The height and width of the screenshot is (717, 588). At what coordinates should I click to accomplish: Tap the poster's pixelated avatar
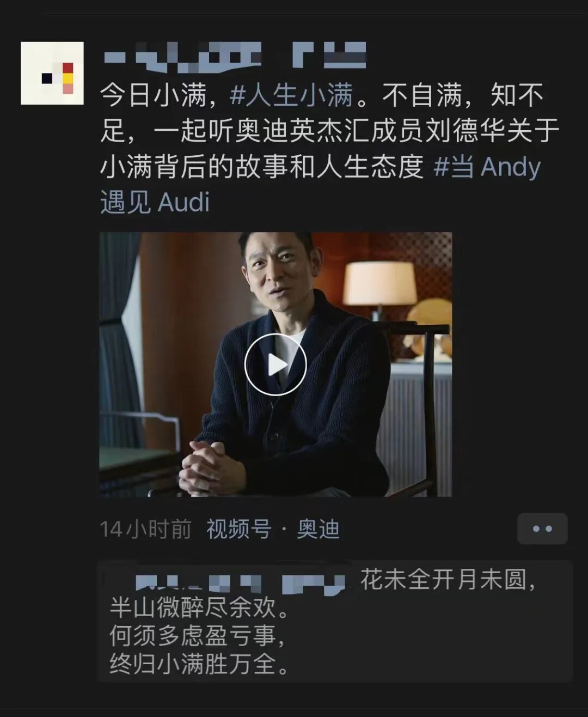52,73
